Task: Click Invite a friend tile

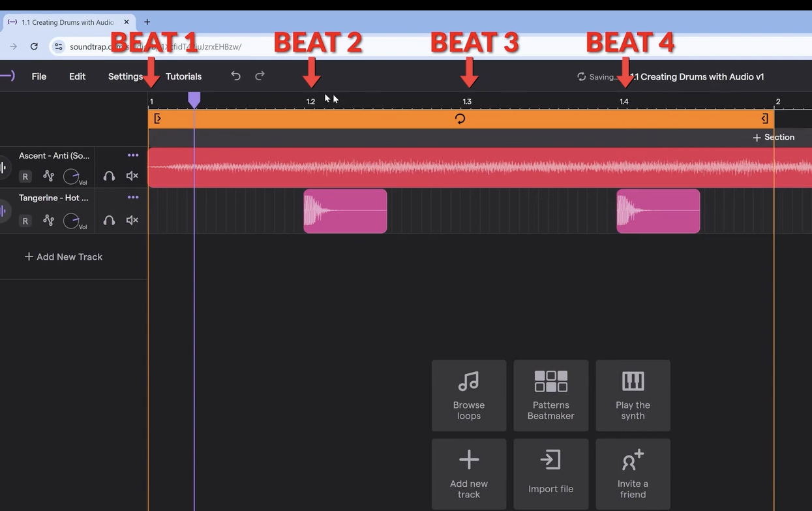Action: (633, 474)
